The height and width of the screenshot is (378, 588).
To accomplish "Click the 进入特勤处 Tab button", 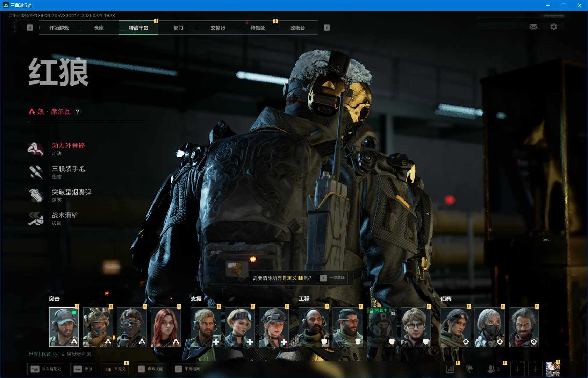I will point(46,369).
